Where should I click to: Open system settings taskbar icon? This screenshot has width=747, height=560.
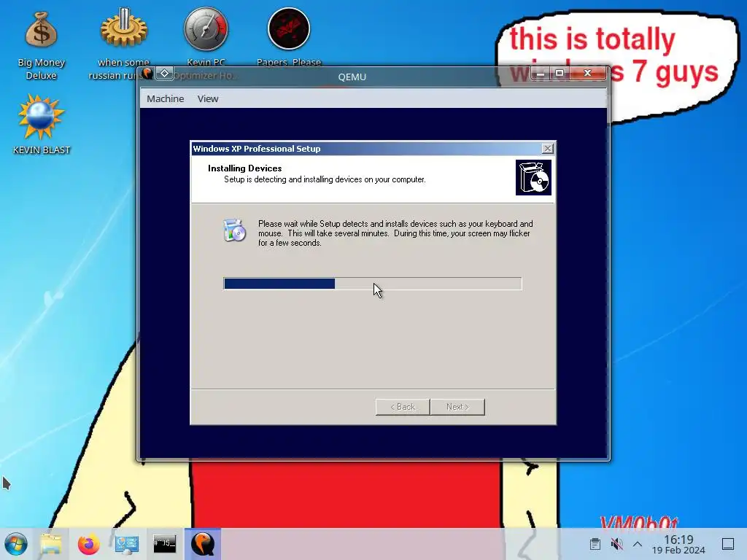tap(127, 544)
